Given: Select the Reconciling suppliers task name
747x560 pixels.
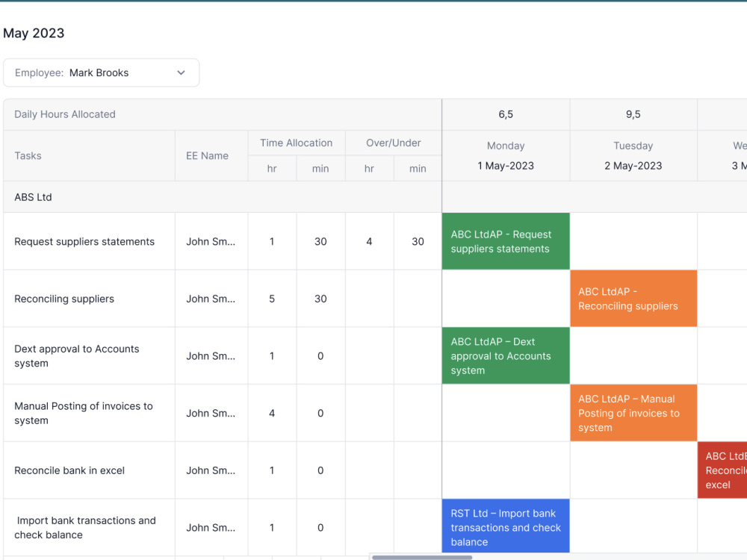Looking at the screenshot, I should click(64, 299).
